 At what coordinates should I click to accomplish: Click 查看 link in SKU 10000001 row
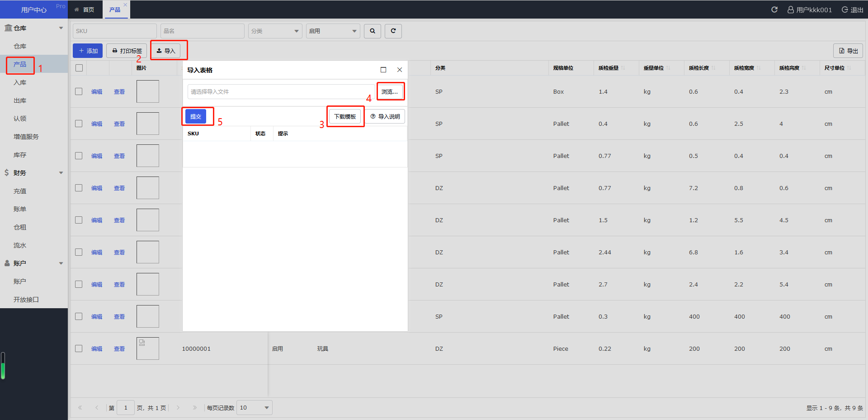119,348
